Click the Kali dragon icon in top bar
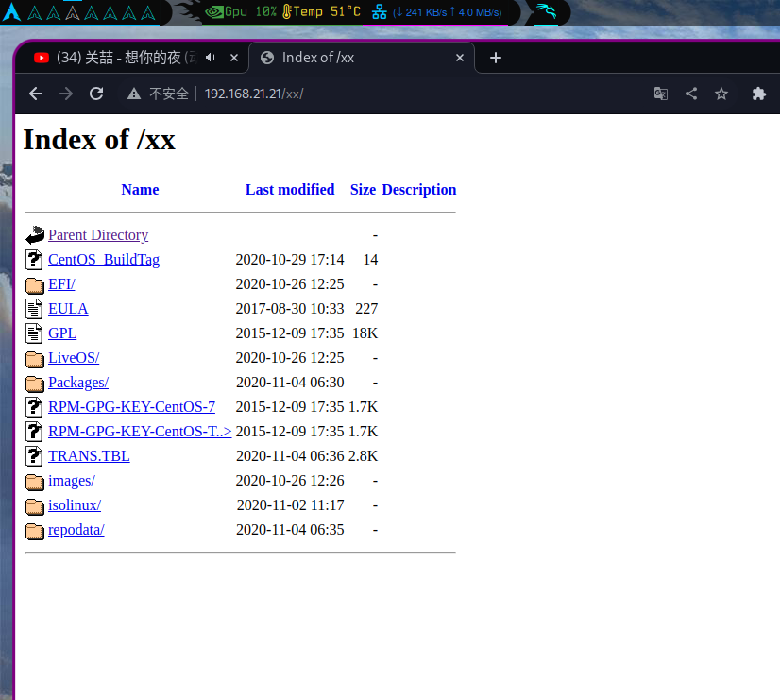Viewport: 780px width, 700px height. (x=545, y=12)
